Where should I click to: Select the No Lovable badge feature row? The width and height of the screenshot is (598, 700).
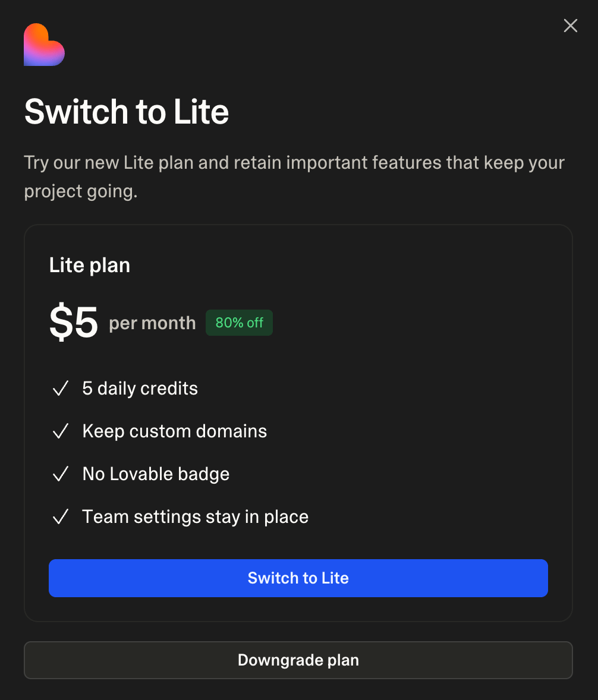click(x=156, y=474)
